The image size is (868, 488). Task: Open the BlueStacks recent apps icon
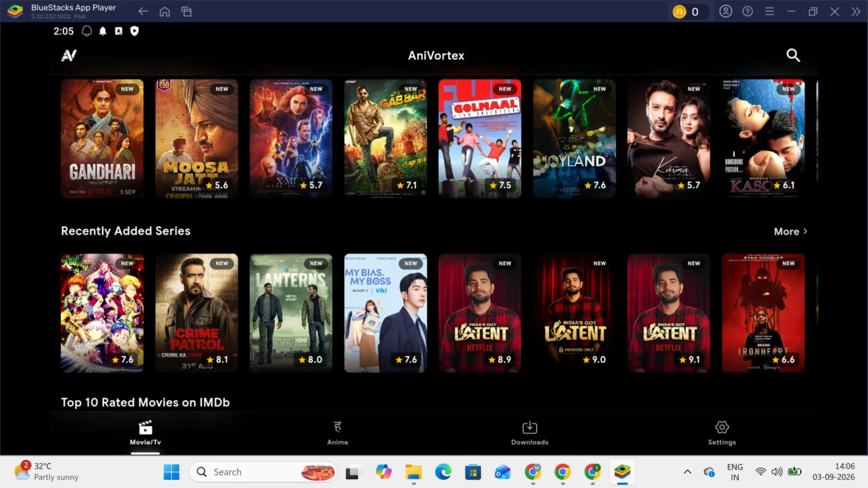pos(186,11)
